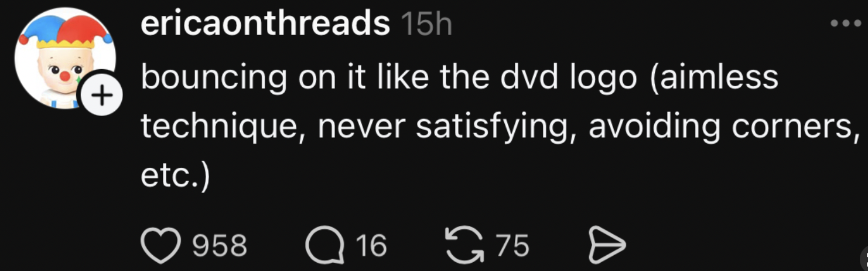The width and height of the screenshot is (868, 271).
Task: Click the words "avoiding corners" in the post
Action: 720,126
